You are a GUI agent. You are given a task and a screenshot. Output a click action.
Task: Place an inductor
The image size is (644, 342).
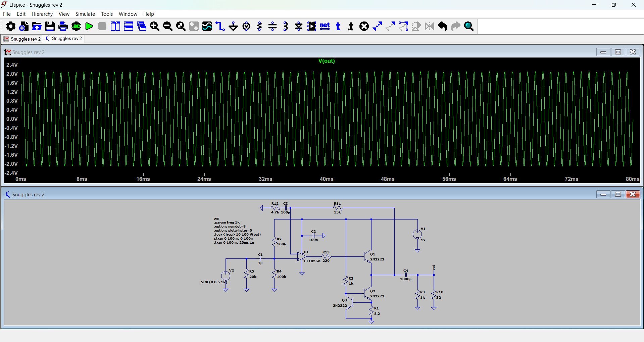[286, 26]
